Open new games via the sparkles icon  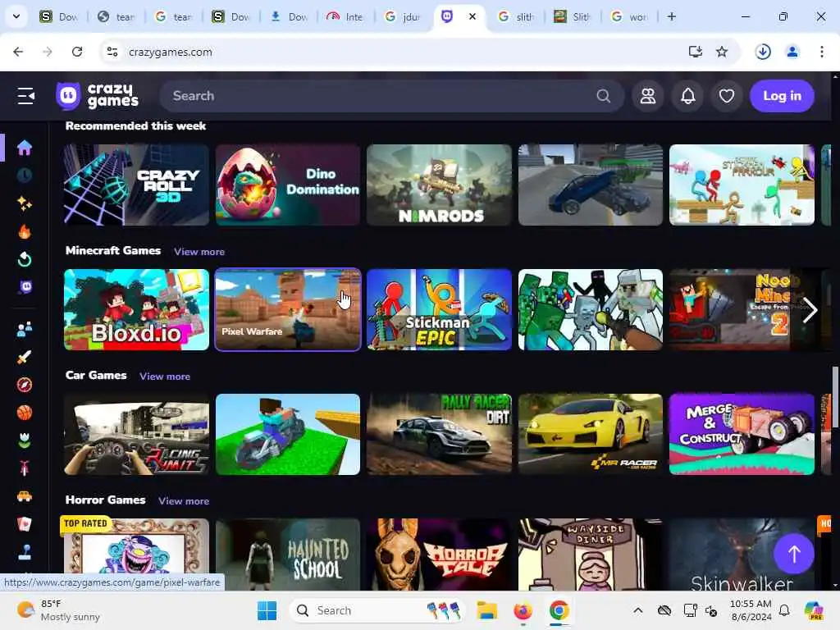24,203
